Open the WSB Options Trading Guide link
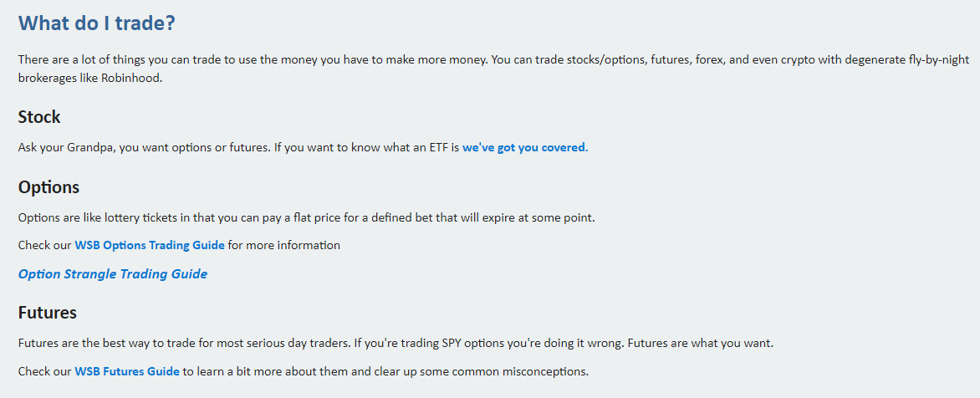This screenshot has width=980, height=398. click(150, 245)
